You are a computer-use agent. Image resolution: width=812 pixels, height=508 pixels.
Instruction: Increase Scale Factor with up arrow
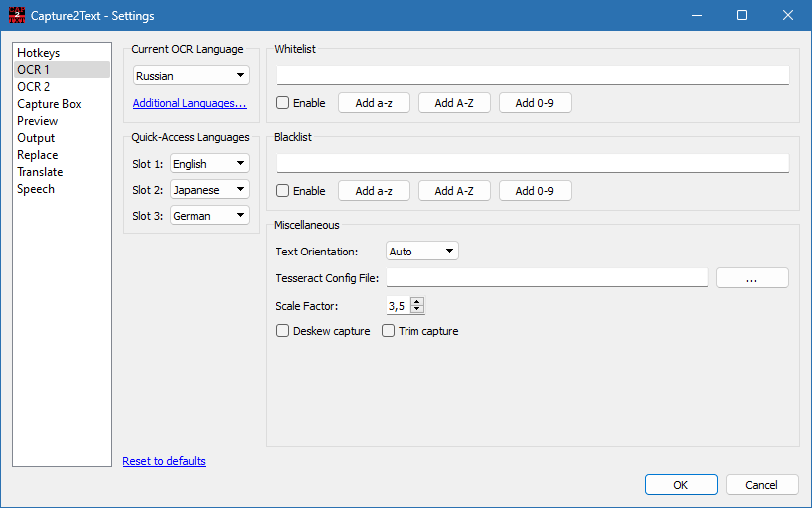[417, 301]
